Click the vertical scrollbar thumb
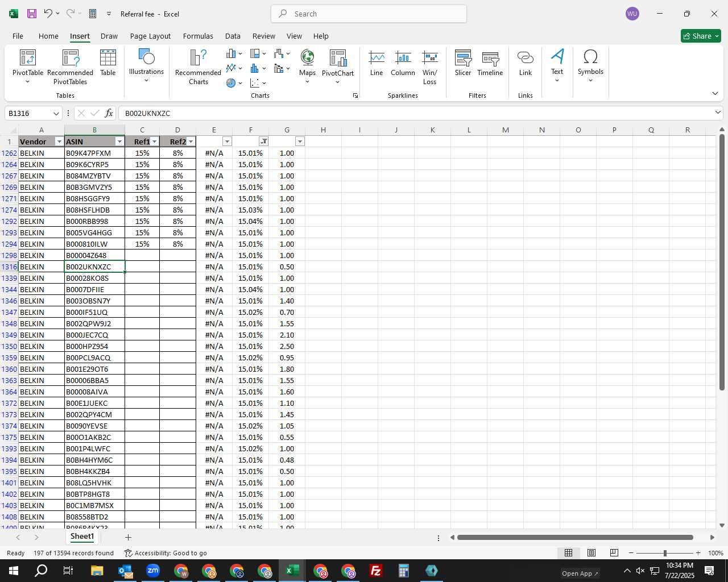728x582 pixels. coord(722,262)
